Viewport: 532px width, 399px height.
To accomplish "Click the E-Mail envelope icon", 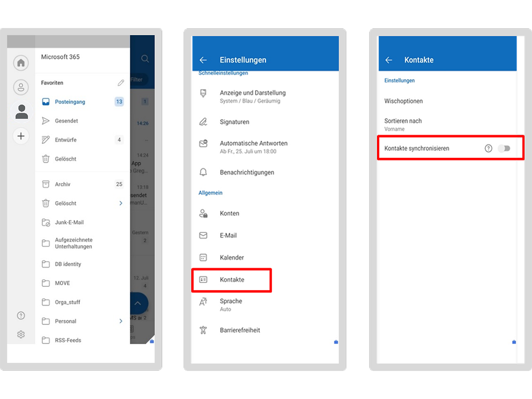I will tap(203, 235).
